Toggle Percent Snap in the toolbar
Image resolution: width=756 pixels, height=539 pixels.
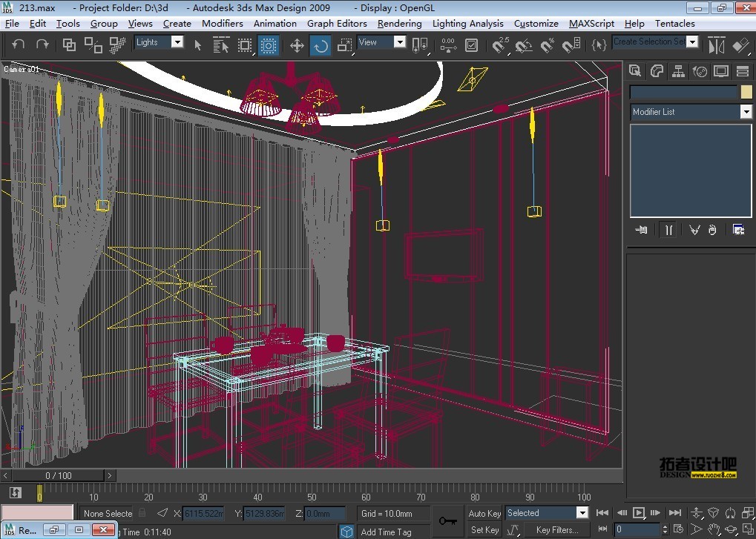coord(548,46)
